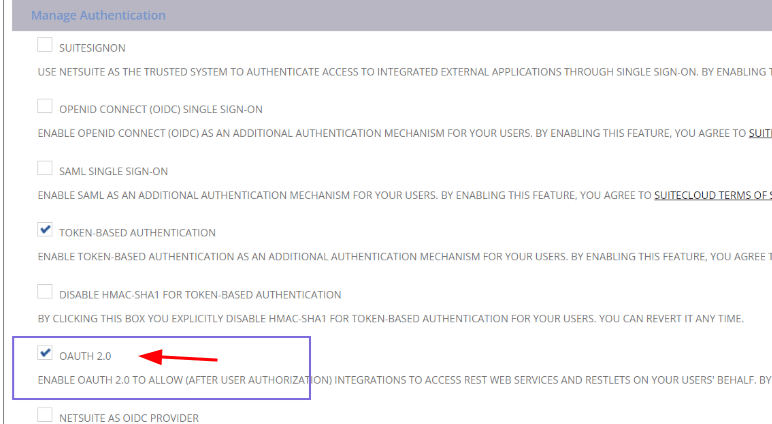Screen dimensions: 772x424
Task: Click the SUITESIGNON label text
Action: tap(93, 48)
